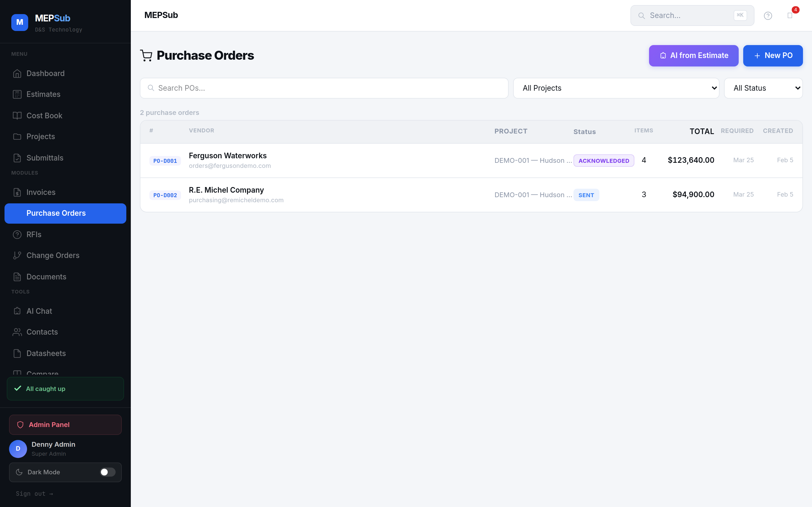This screenshot has width=812, height=507.
Task: Create a New PO
Action: click(x=773, y=56)
